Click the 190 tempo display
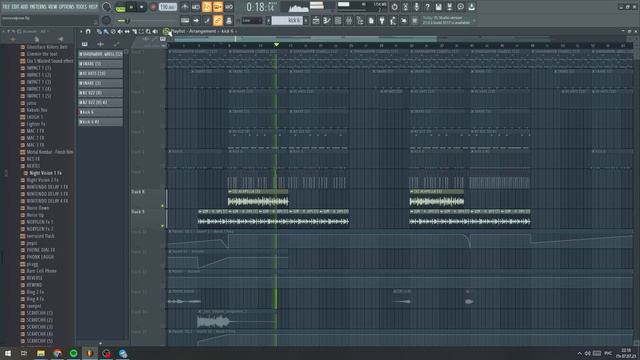The image size is (640, 360). pos(167,7)
